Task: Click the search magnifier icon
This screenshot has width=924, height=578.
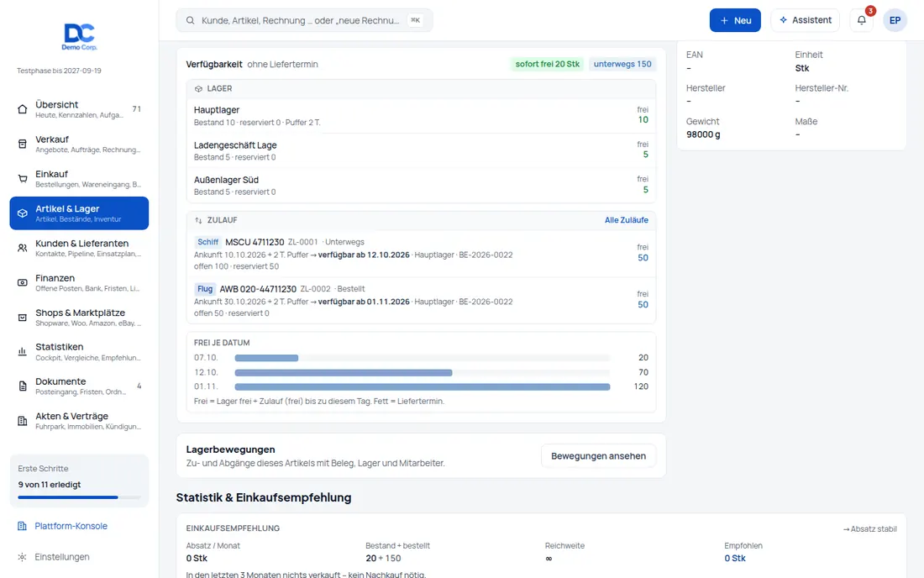Action: (191, 21)
